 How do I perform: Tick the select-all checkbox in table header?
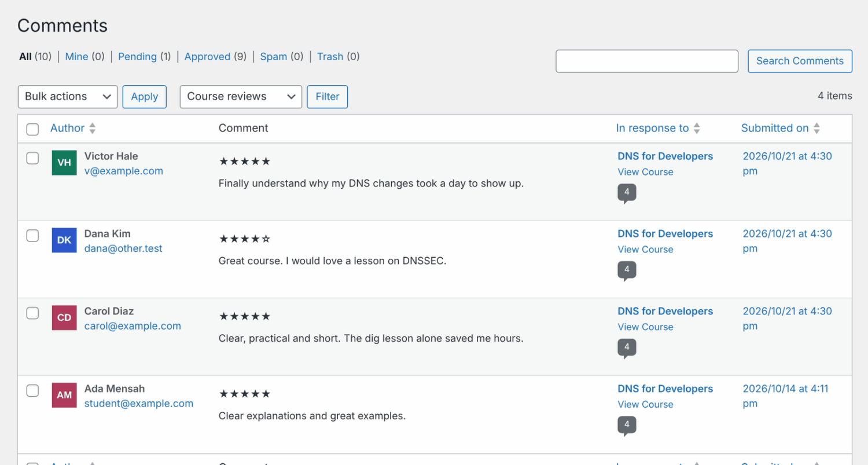33,129
